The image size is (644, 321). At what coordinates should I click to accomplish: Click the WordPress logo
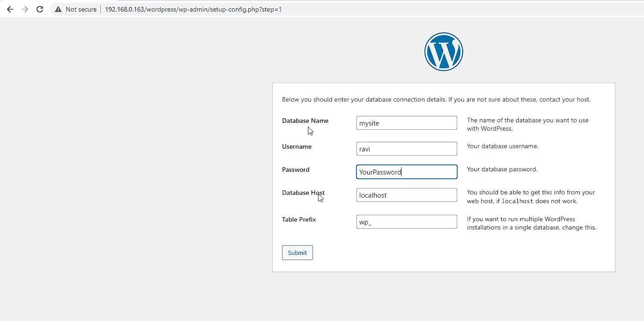443,51
